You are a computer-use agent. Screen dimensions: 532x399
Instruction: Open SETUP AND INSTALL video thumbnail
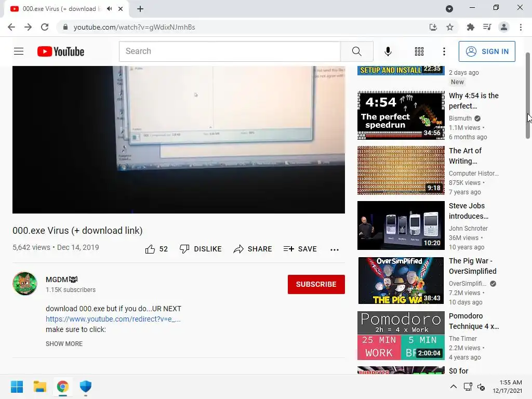(x=401, y=71)
